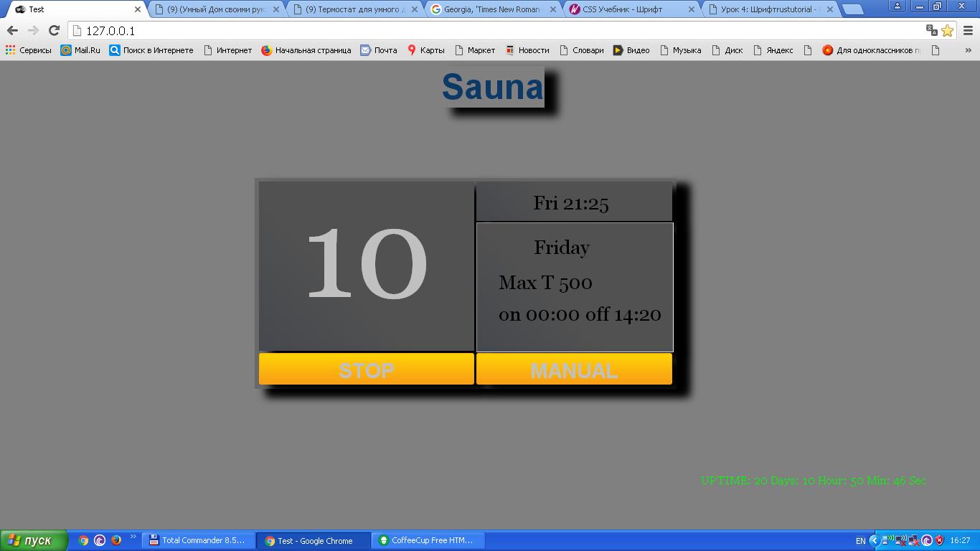Launch the purple torrent client from quick launch

[x=100, y=540]
